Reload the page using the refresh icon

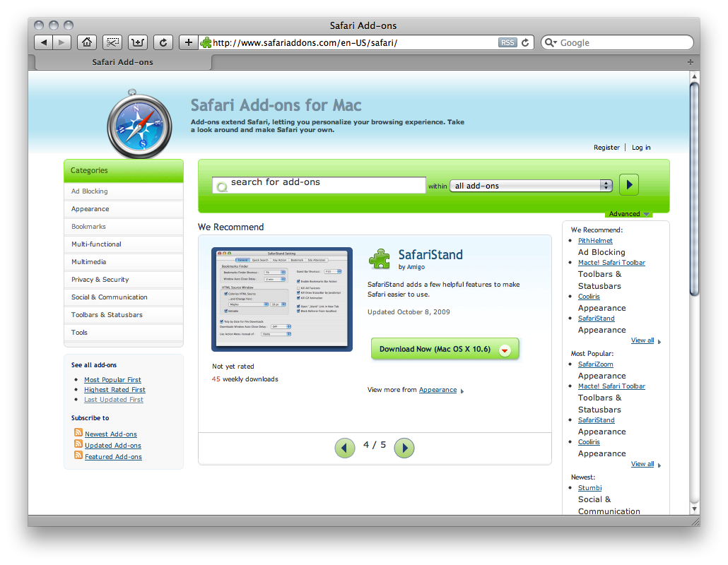pos(163,42)
